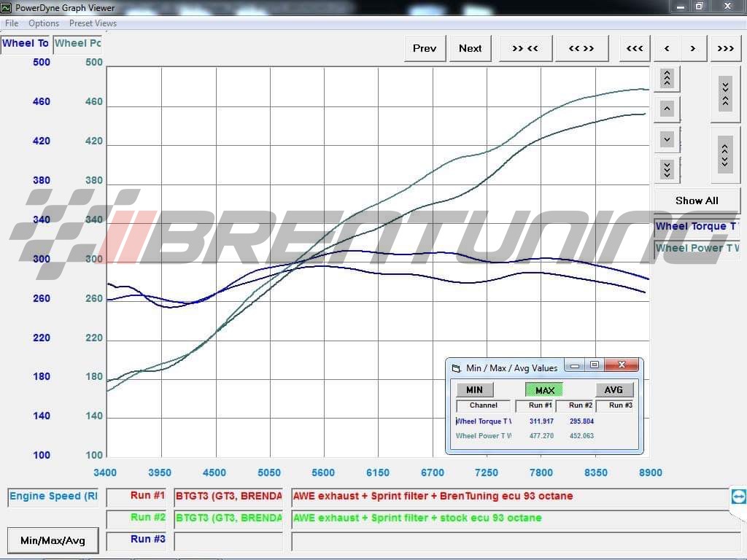Select the Wheel Power T channel legend
The width and height of the screenshot is (747, 560).
point(697,248)
